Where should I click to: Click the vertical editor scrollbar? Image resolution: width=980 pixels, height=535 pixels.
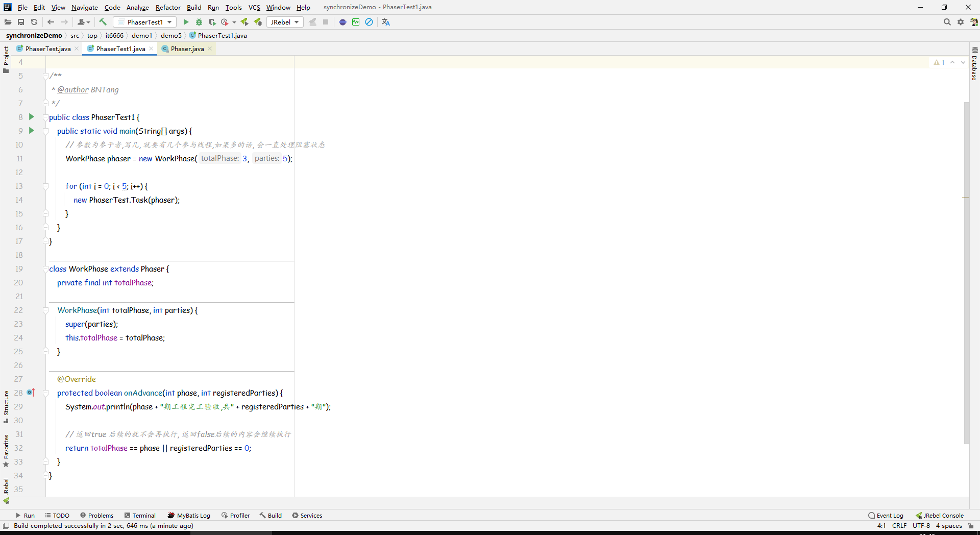click(966, 273)
